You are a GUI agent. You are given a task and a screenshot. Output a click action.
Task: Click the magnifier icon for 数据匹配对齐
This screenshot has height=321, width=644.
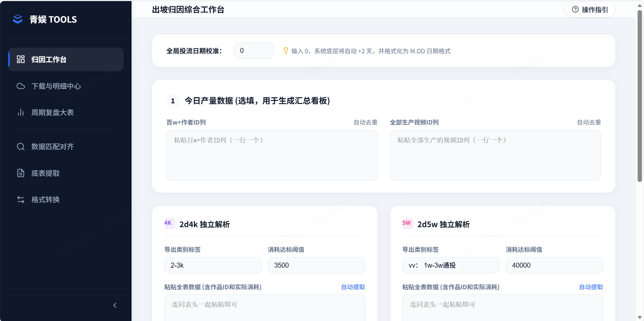point(21,146)
